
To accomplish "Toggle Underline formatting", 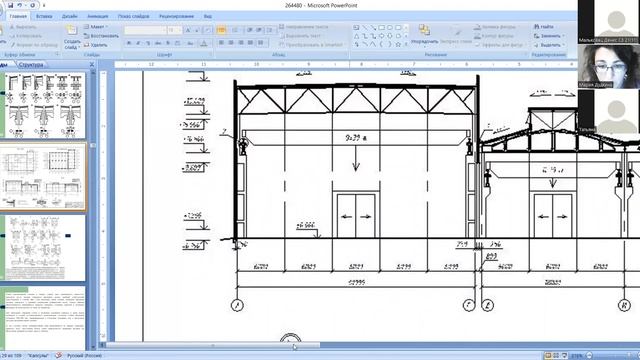I will pyautogui.click(x=148, y=43).
